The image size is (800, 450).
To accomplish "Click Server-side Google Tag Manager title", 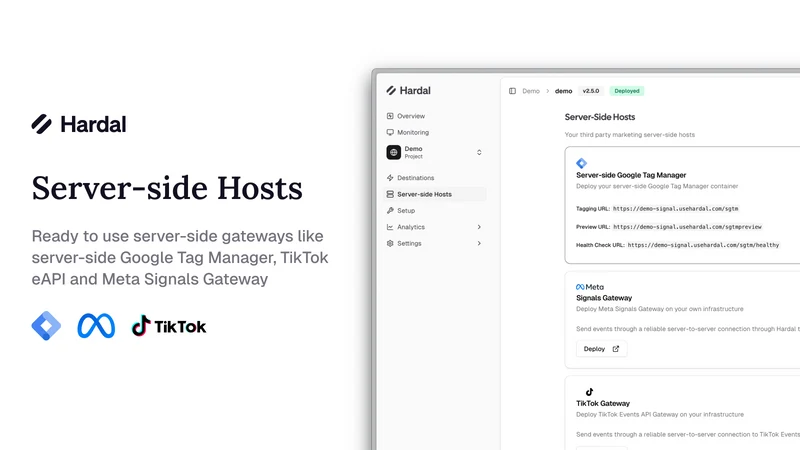I will pos(631,175).
